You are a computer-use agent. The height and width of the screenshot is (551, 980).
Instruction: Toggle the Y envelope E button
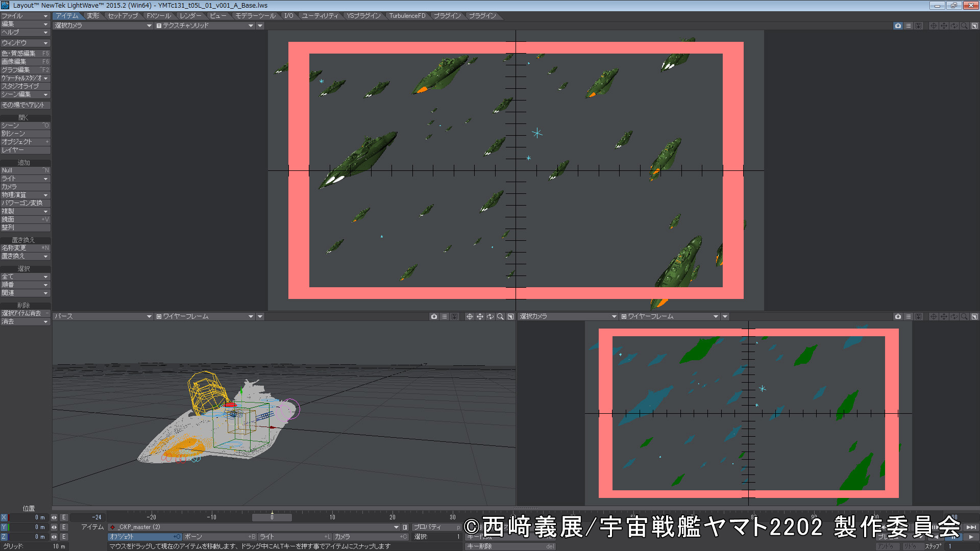[64, 527]
